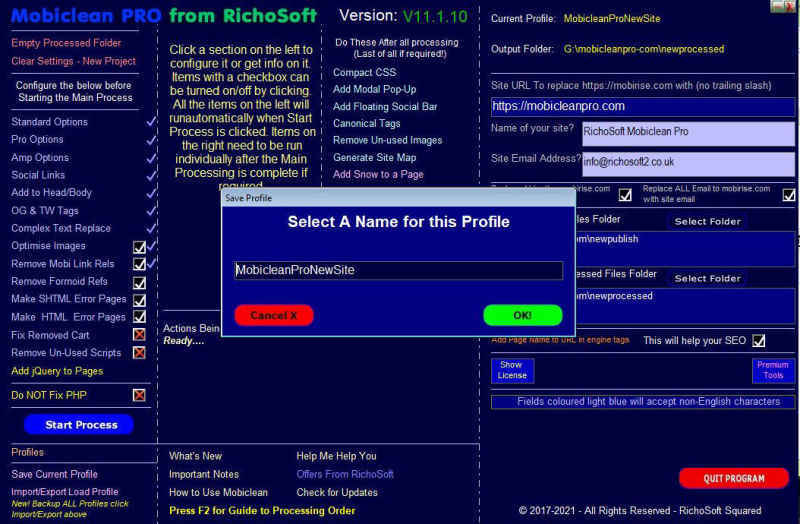Click the Social Links blue checkmark
This screenshot has height=524, width=800.
[x=151, y=176]
